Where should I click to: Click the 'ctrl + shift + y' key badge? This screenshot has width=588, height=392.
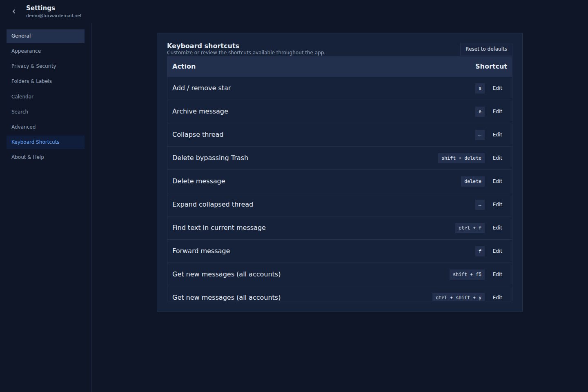pos(459,297)
